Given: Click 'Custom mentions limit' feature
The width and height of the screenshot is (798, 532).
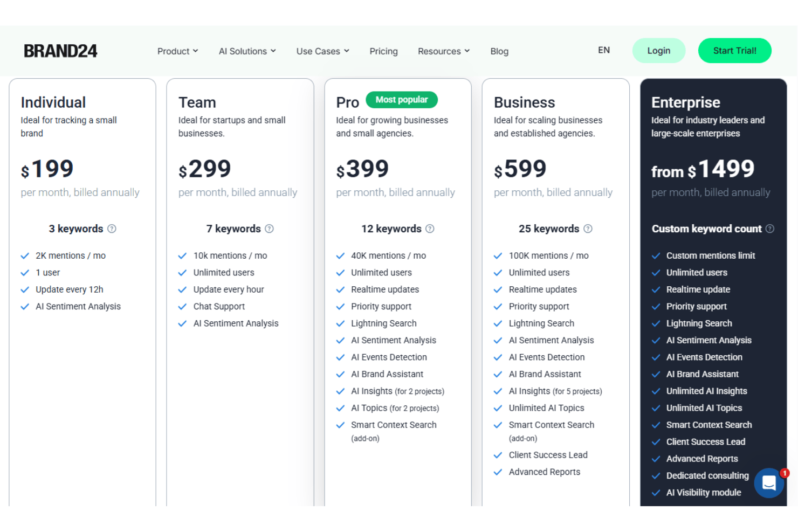Looking at the screenshot, I should (711, 255).
